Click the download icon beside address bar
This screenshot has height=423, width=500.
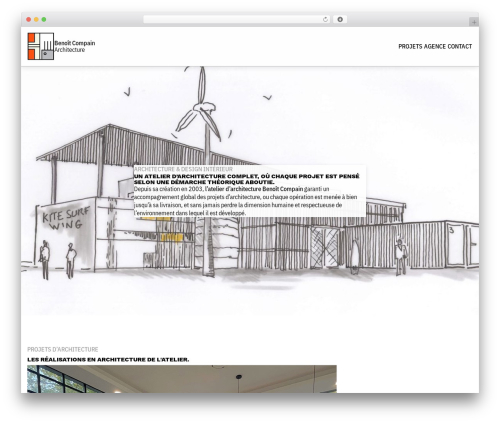(340, 20)
